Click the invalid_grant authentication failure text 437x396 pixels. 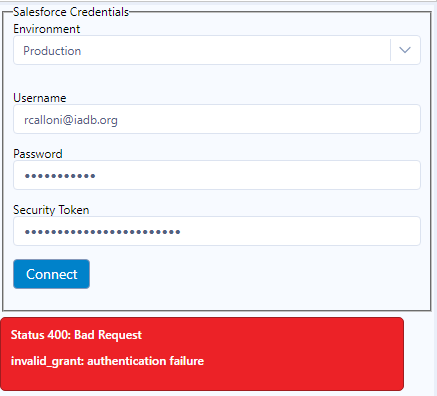pos(107,361)
